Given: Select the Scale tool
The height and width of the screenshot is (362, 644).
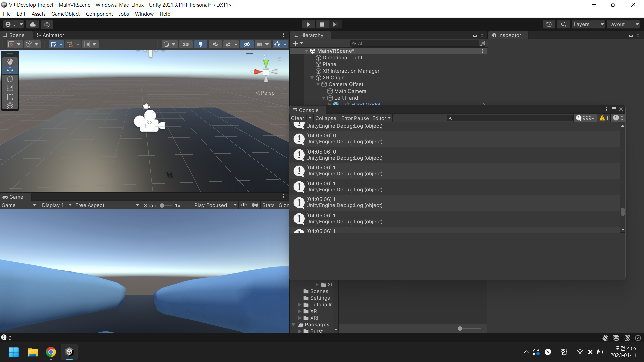Looking at the screenshot, I should point(10,88).
